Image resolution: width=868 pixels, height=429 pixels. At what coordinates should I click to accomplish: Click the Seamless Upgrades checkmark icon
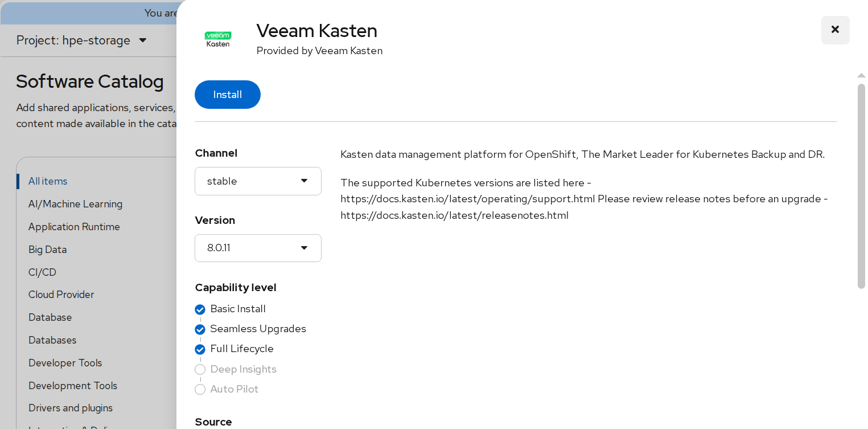click(200, 329)
